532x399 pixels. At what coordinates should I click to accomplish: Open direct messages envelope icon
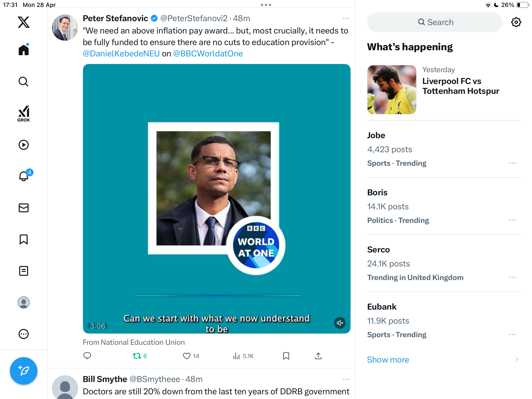click(x=24, y=208)
